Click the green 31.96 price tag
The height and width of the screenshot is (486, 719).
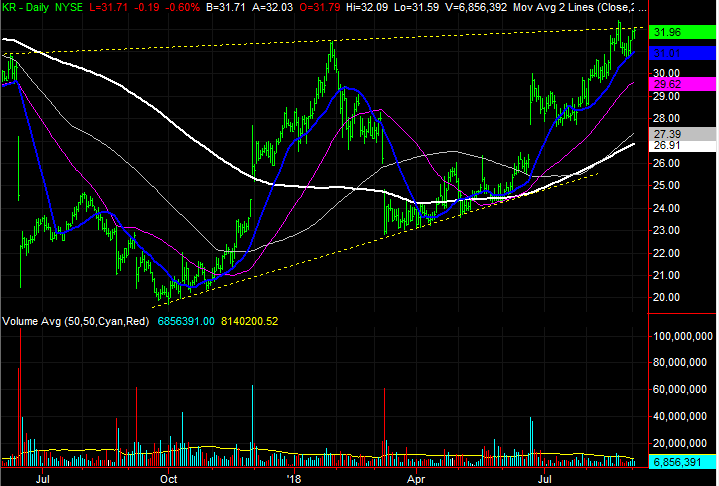tap(682, 32)
